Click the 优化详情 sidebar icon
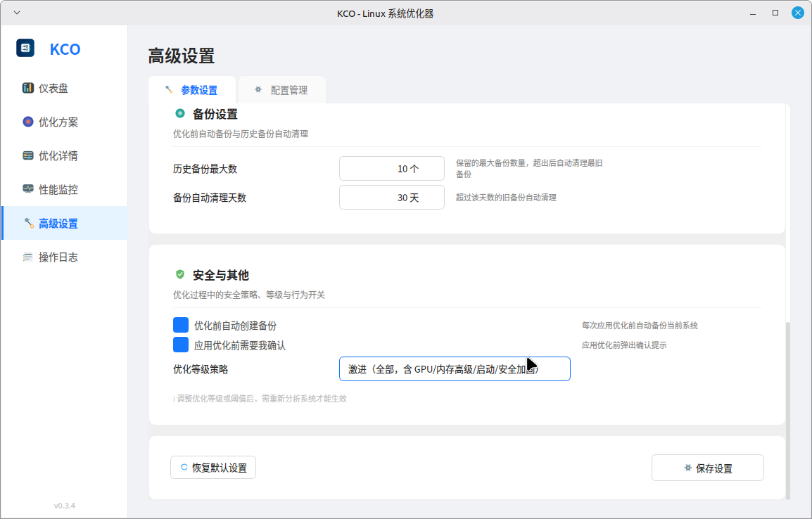Viewport: 812px width, 519px height. [28, 155]
